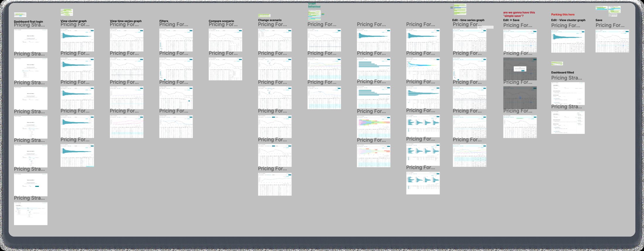Screen dimensions: 644x251
Task: Open frame with faded pastel horizontal bars
Action: coord(374,156)
